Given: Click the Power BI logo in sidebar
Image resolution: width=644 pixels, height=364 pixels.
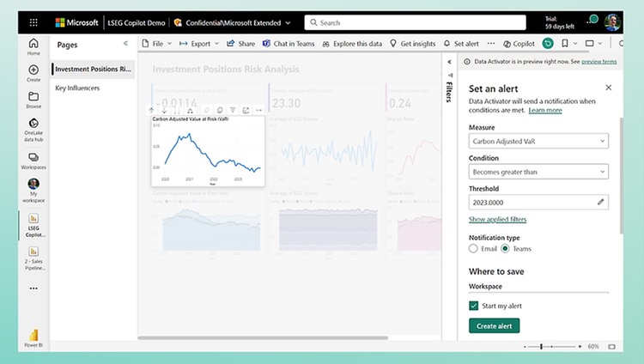Looking at the screenshot, I should coord(33,338).
